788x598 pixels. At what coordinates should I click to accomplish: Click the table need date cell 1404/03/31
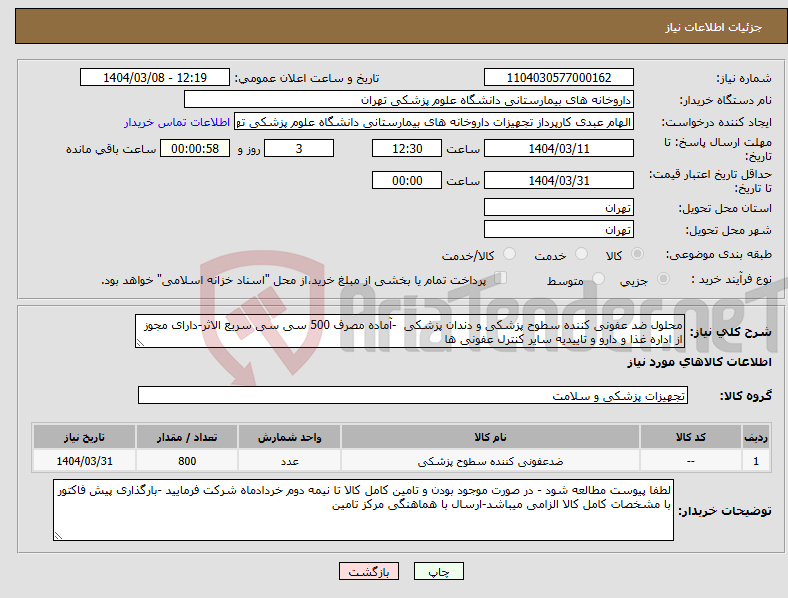84,461
